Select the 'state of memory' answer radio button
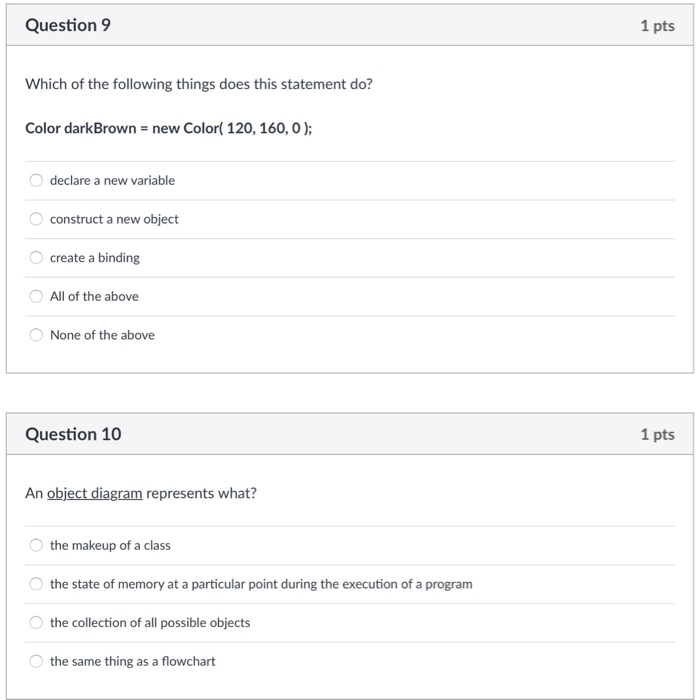This screenshot has width=699, height=700. 36,584
